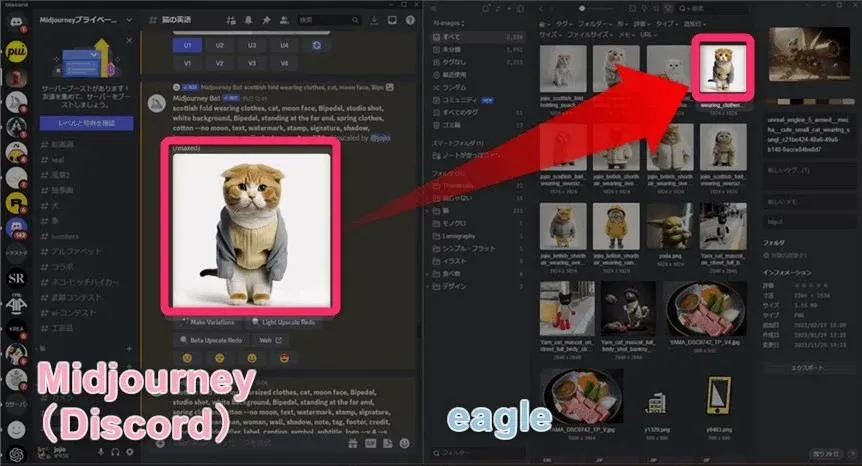Open the タグ filter dropdown in Eagle
This screenshot has height=466, width=862.
point(563,24)
